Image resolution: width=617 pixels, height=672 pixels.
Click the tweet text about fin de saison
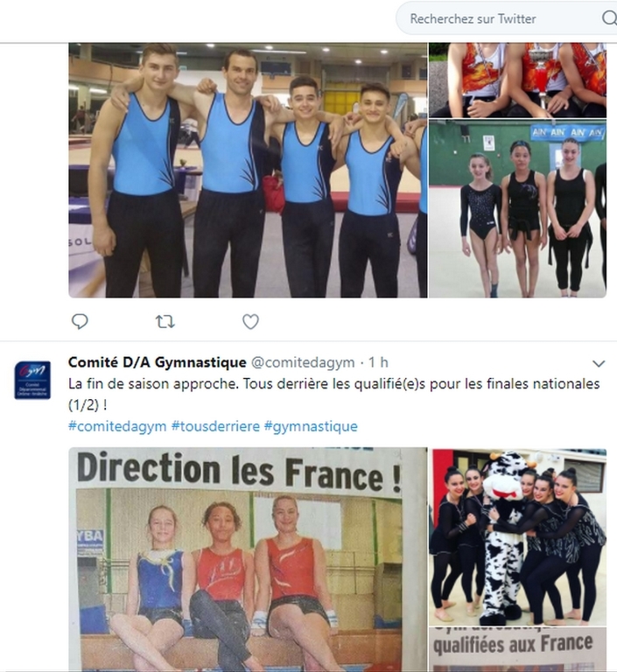tap(333, 394)
